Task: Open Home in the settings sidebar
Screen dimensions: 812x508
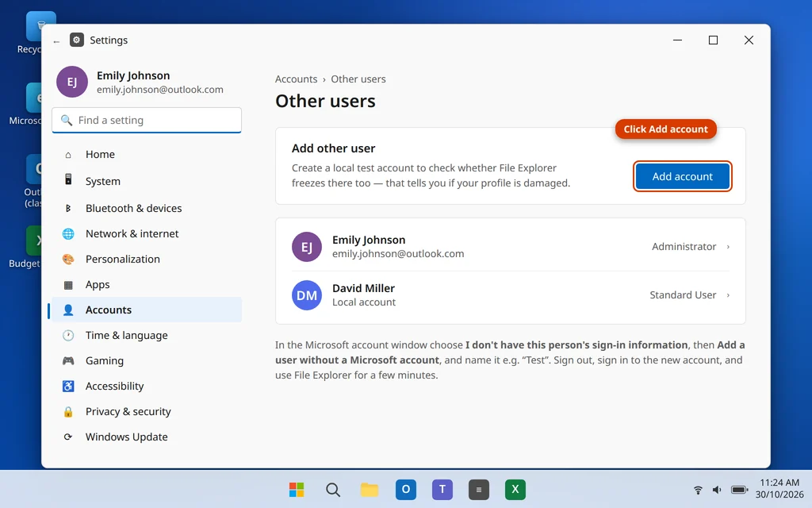Action: click(147, 155)
